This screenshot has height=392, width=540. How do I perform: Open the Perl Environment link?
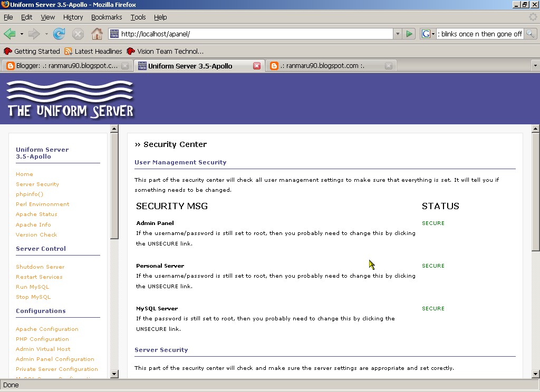(x=42, y=204)
